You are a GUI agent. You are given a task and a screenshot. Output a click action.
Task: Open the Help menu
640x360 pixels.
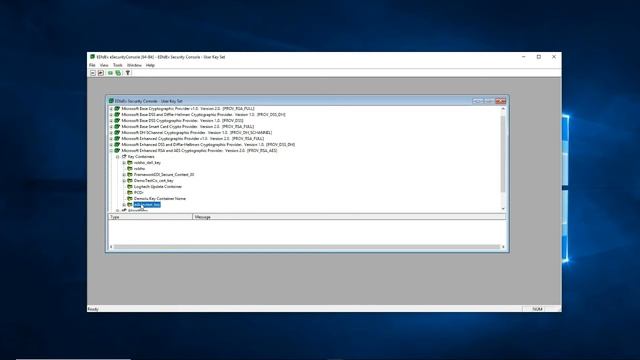(150, 65)
